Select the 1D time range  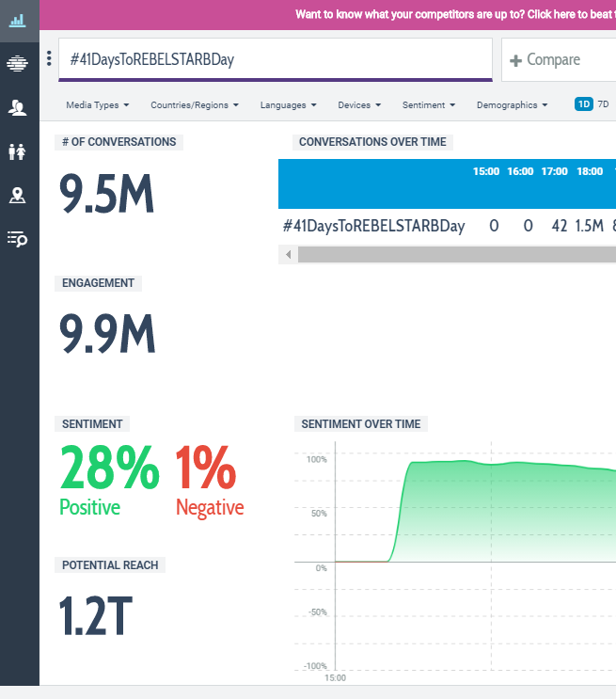tap(584, 104)
